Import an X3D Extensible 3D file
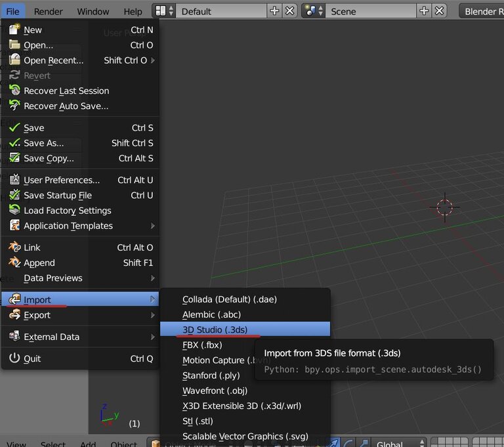 point(245,406)
